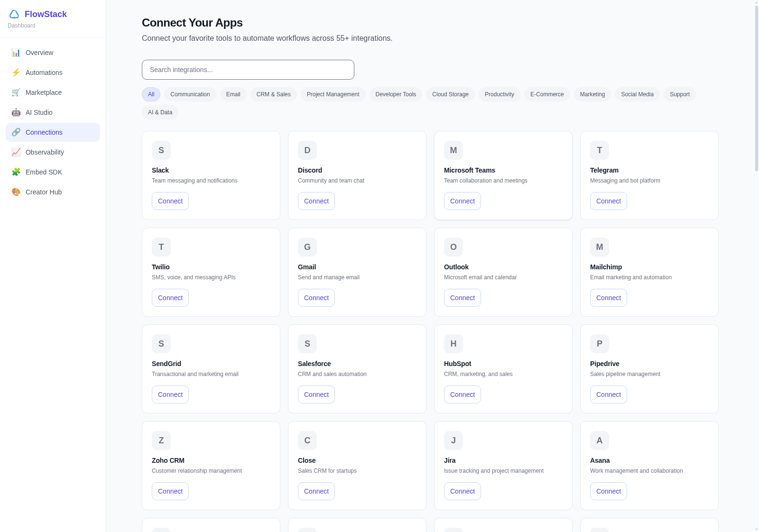Connect the Salesforce integration
This screenshot has width=759, height=532.
click(316, 394)
